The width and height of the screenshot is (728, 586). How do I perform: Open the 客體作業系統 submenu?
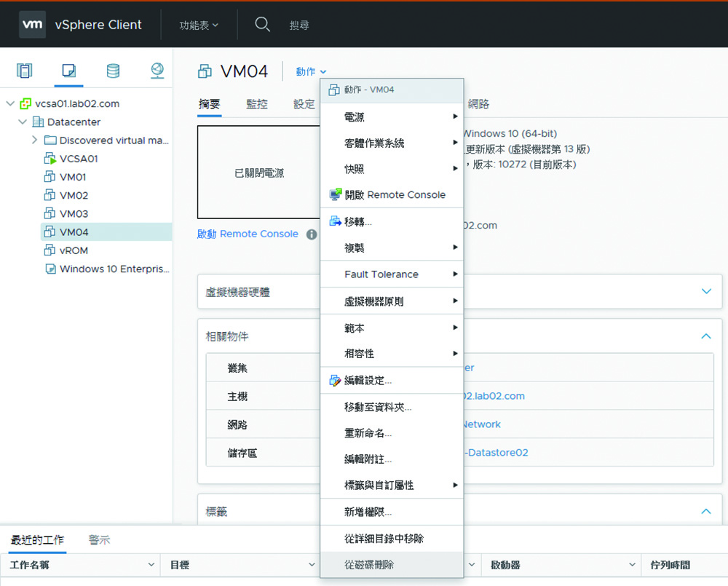pyautogui.click(x=392, y=143)
